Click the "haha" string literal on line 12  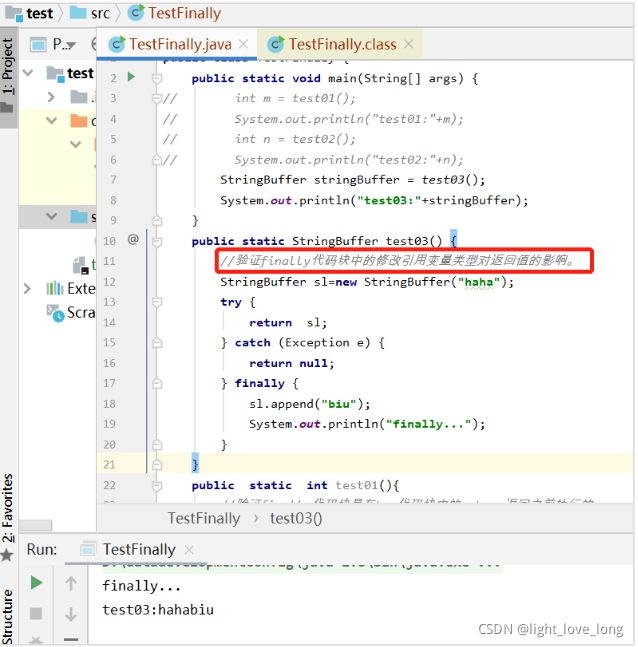click(479, 282)
